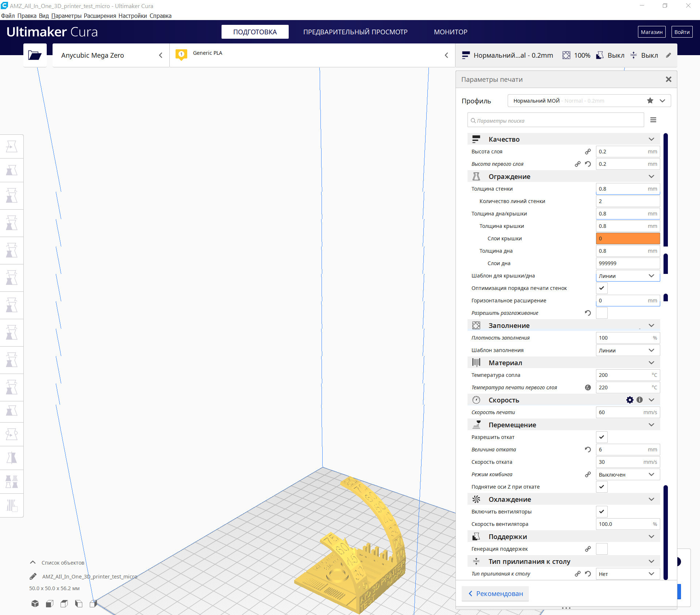The height and width of the screenshot is (615, 700).
Task: Switch to the Preview stage tab
Action: [355, 32]
